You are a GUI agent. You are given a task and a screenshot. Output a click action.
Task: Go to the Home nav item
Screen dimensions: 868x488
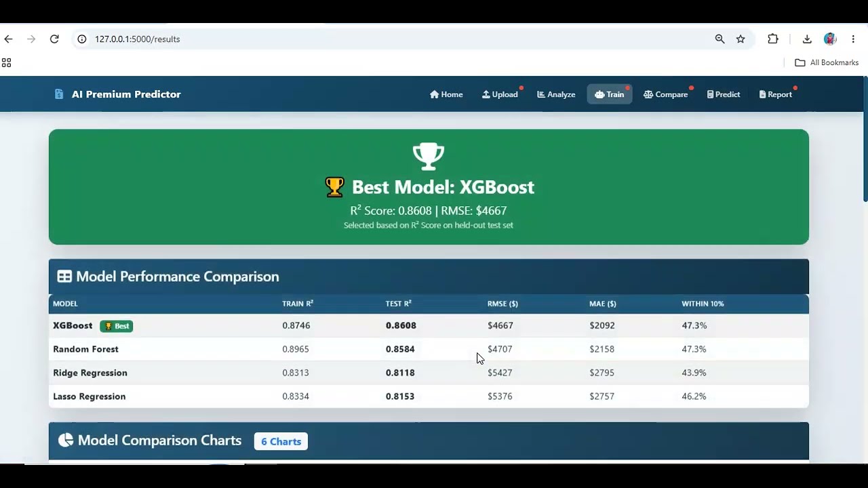tap(446, 94)
